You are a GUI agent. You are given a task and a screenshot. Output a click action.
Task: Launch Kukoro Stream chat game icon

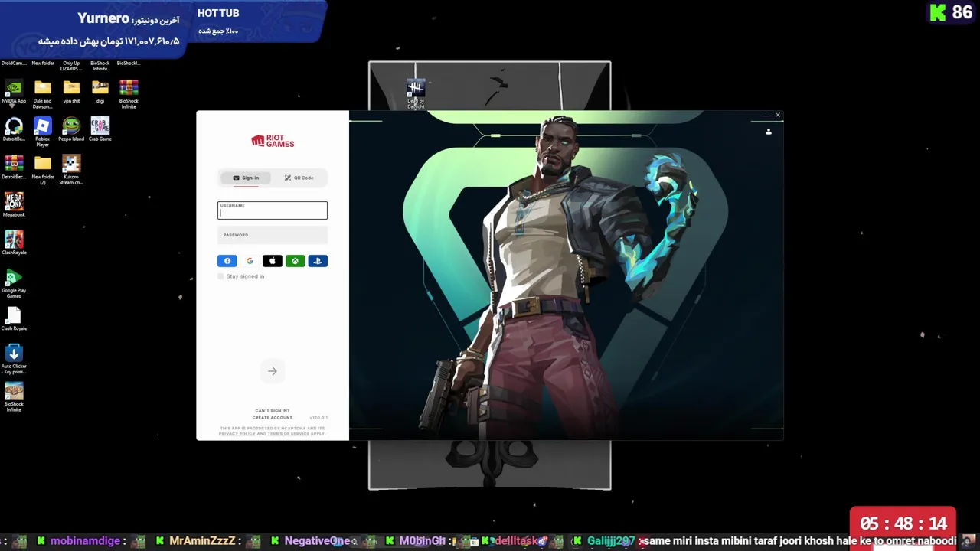click(71, 169)
